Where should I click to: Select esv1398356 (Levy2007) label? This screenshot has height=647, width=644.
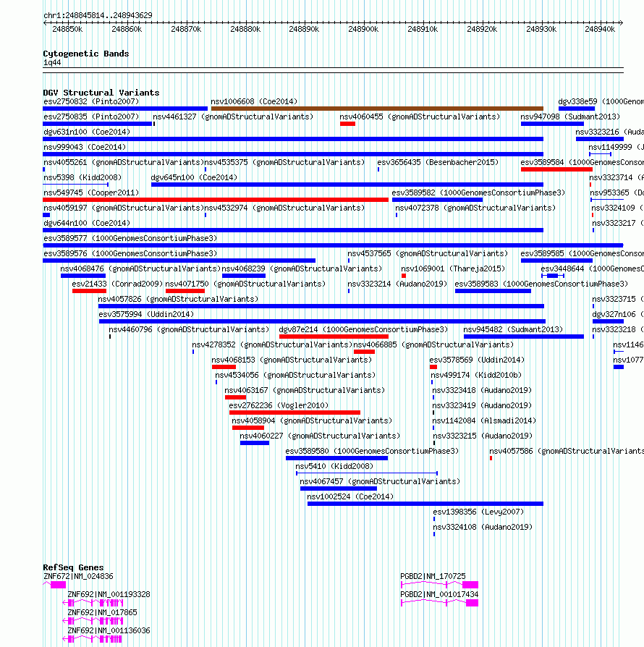(478, 512)
